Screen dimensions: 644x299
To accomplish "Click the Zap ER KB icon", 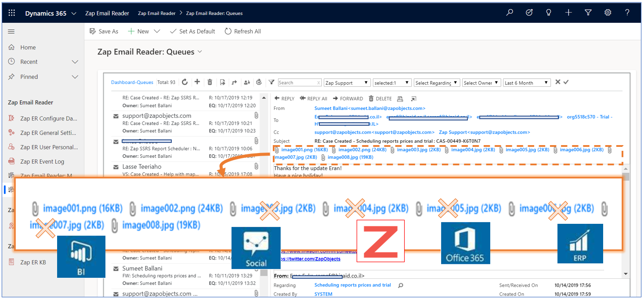I will point(11,262).
